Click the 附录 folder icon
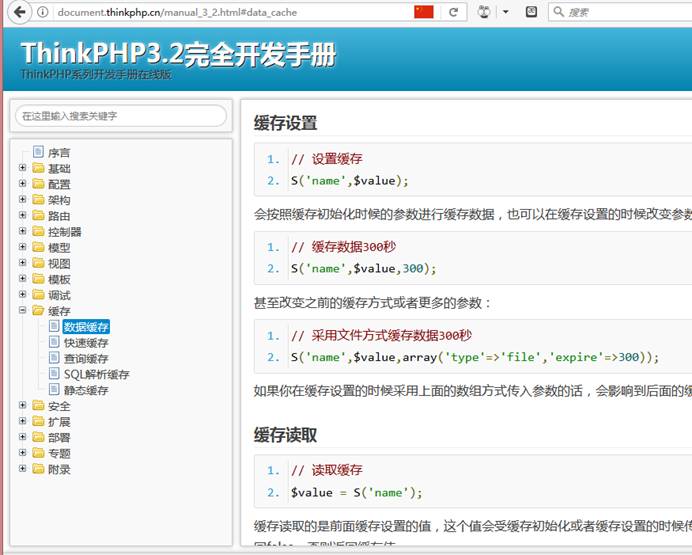 tap(38, 469)
